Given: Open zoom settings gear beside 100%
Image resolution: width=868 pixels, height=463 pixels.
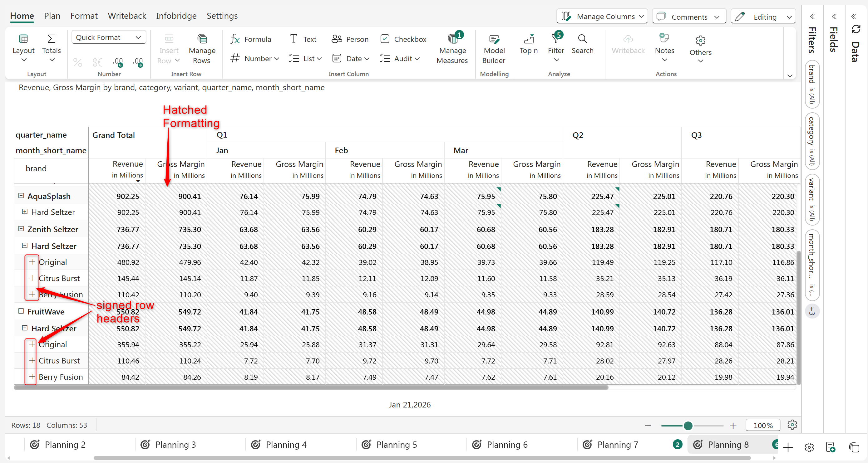Looking at the screenshot, I should 792,425.
